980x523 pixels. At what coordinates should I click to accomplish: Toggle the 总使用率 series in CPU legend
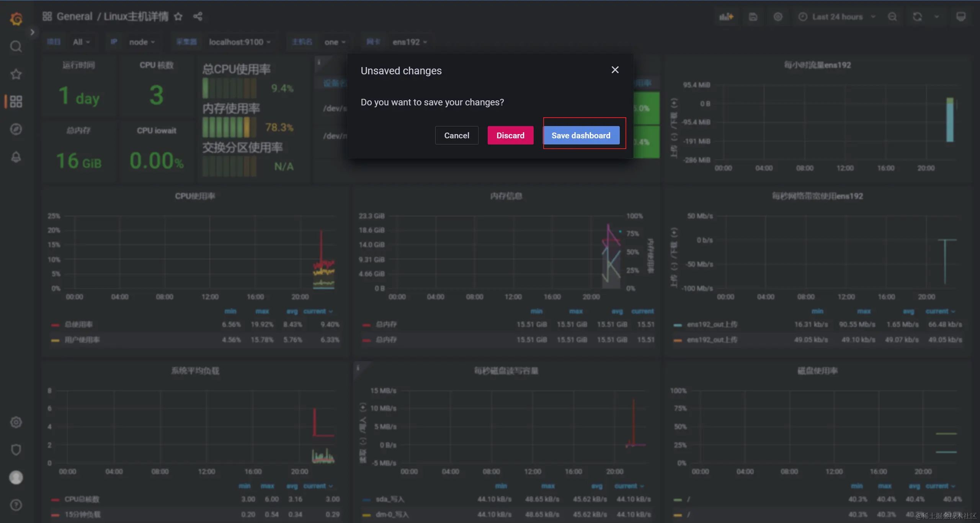[78, 325]
